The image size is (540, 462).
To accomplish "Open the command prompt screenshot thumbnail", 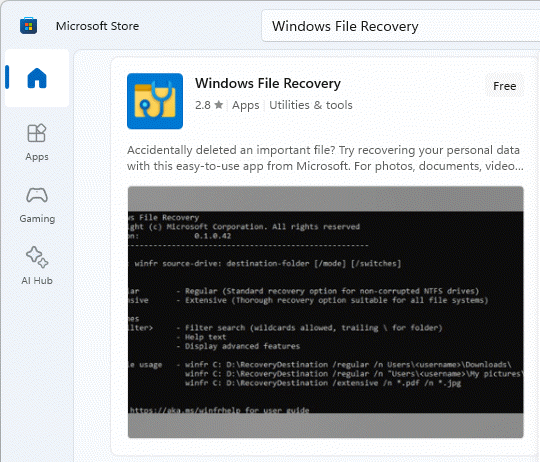I will pyautogui.click(x=325, y=312).
